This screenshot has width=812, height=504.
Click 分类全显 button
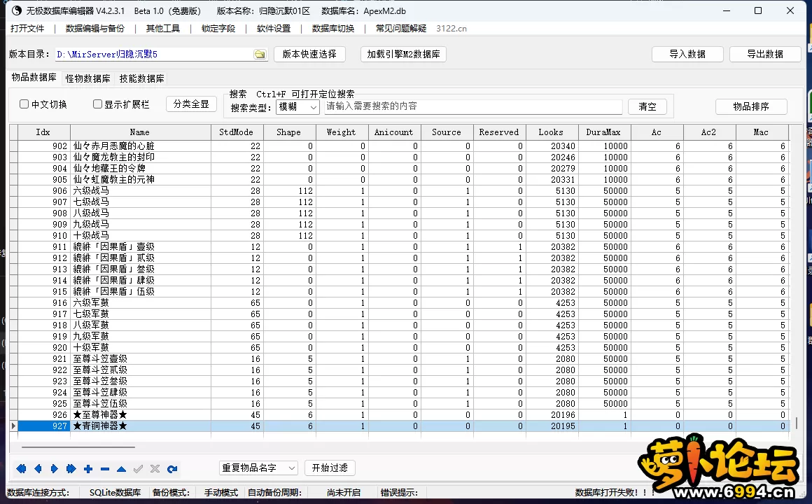pyautogui.click(x=191, y=104)
